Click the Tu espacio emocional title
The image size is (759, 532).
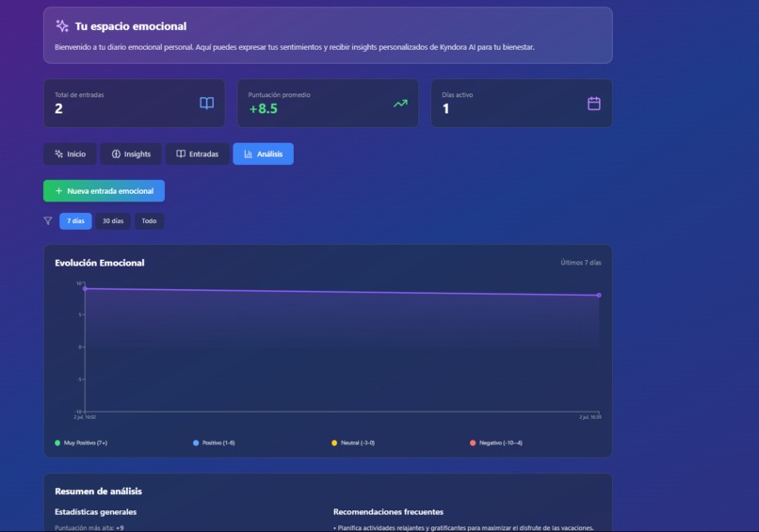click(x=131, y=26)
